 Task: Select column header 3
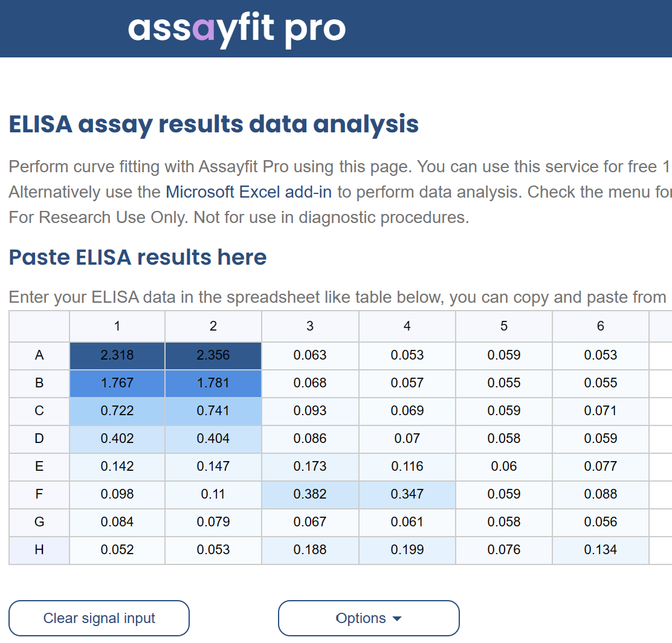pos(310,326)
